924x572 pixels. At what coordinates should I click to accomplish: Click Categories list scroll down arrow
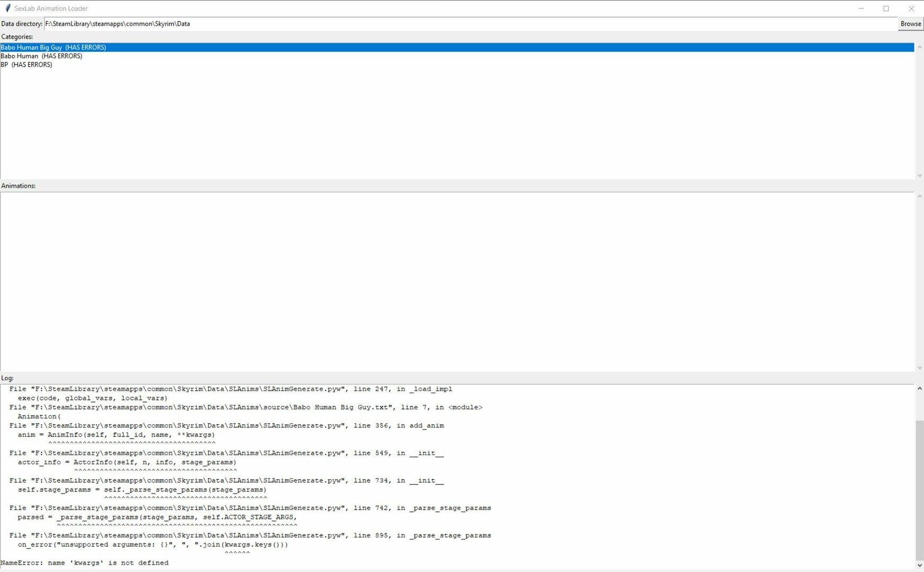919,175
